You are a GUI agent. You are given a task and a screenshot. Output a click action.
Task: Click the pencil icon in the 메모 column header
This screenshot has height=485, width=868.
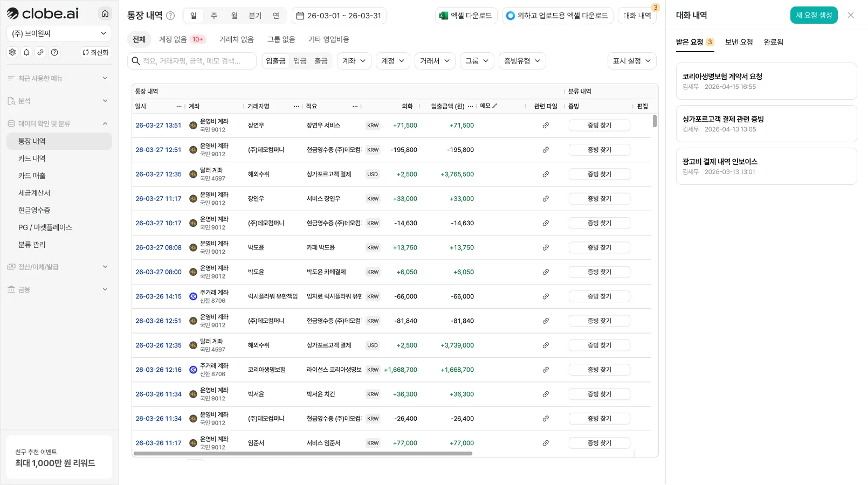coord(494,106)
